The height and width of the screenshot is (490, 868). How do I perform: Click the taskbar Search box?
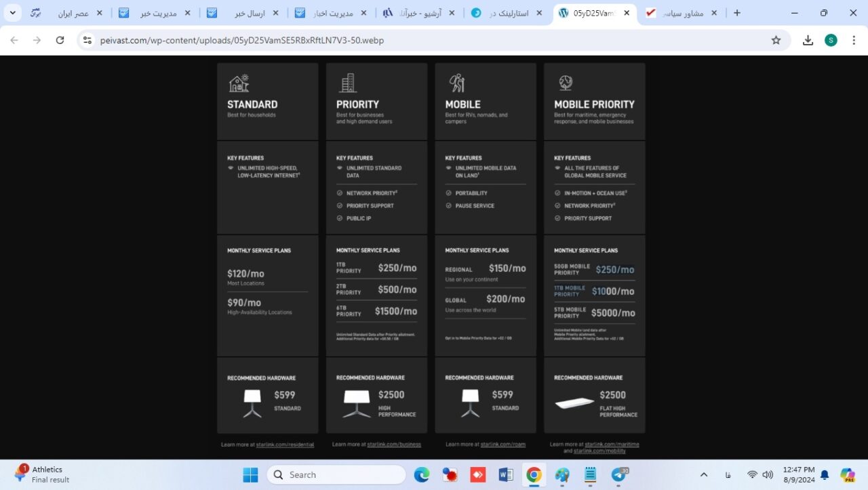point(335,474)
